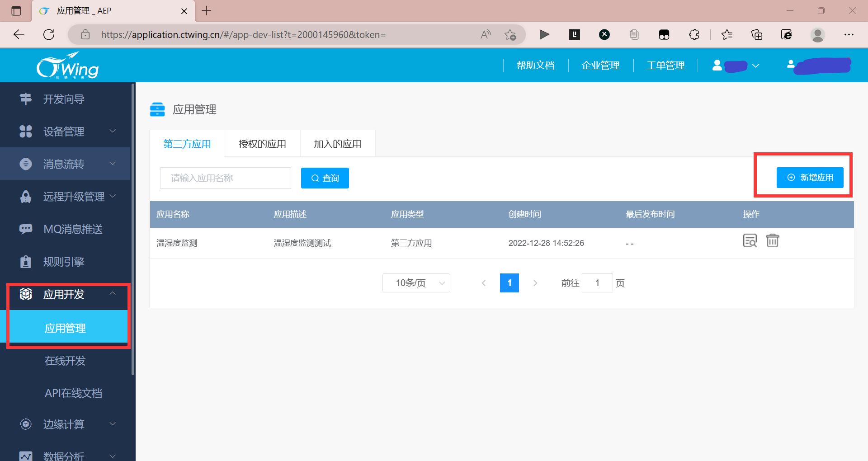
Task: Click the 查询 search button
Action: 325,178
